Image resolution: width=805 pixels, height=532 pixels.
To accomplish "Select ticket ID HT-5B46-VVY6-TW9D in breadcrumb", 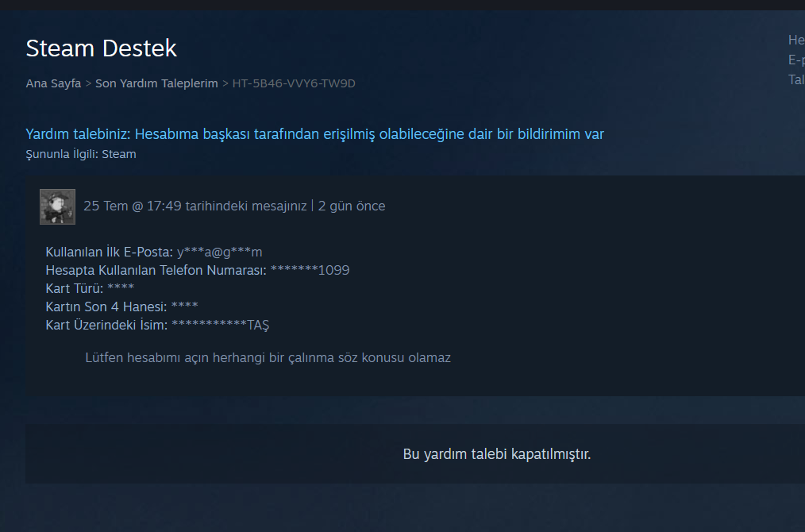I will point(294,83).
